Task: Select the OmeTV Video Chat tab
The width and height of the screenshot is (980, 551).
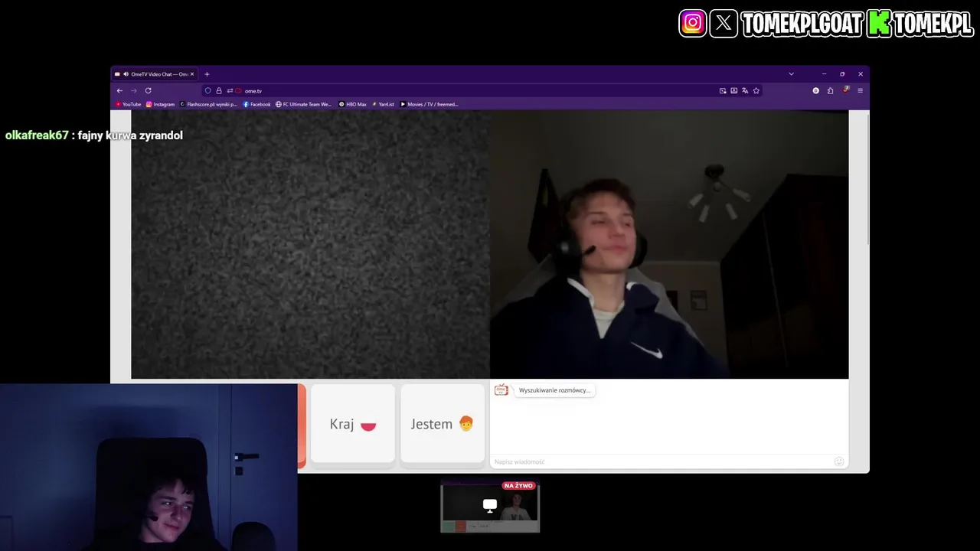Action: click(x=155, y=74)
